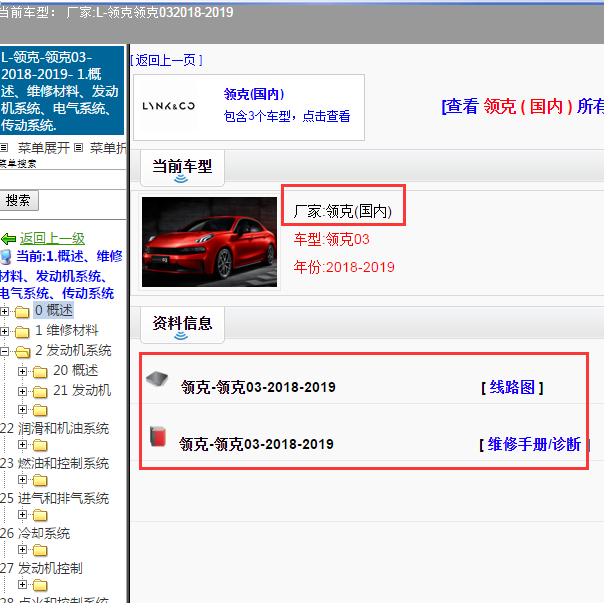Click the red 领克03 car thumbnail

click(209, 242)
